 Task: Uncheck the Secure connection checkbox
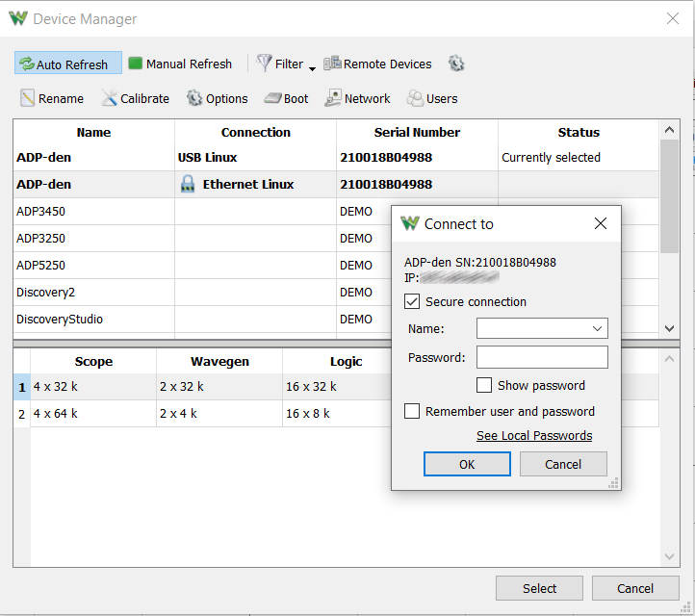click(x=412, y=302)
